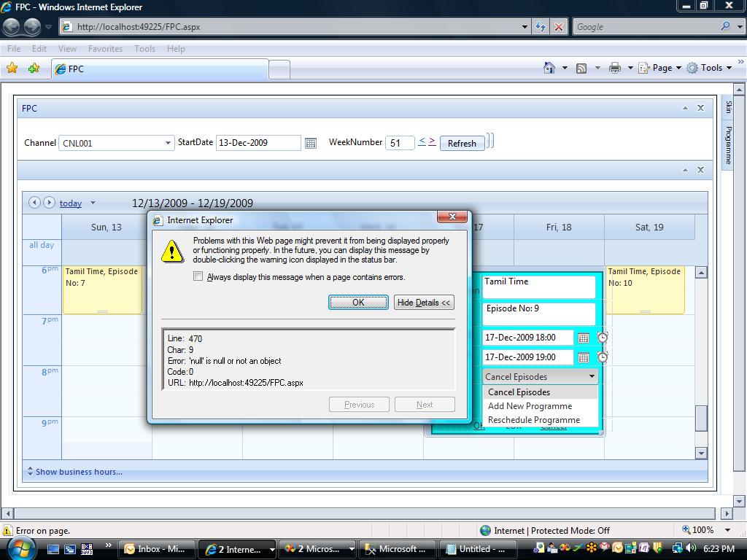The width and height of the screenshot is (747, 560).
Task: Click the Refresh button
Action: (x=462, y=144)
